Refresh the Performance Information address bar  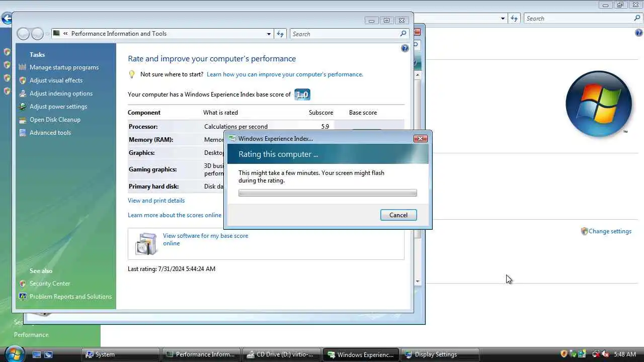pos(280,34)
